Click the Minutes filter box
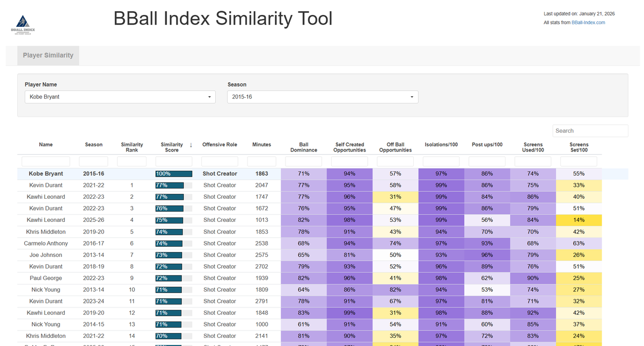 point(262,161)
